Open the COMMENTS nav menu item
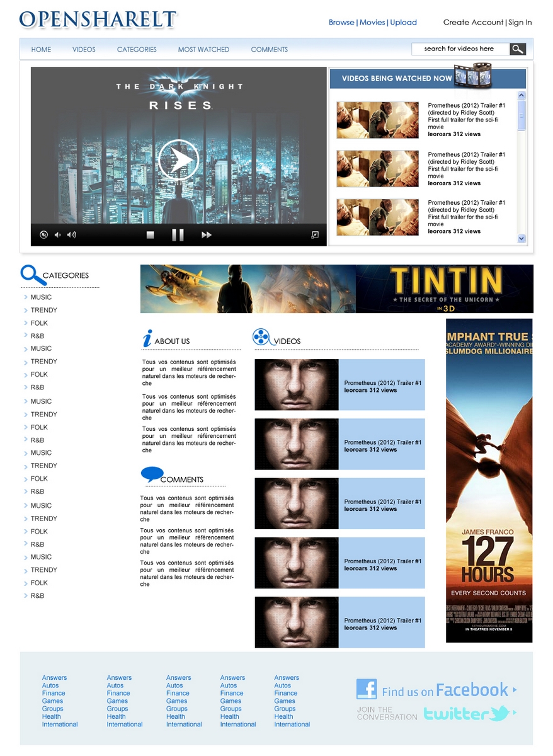553x756 pixels. (270, 49)
